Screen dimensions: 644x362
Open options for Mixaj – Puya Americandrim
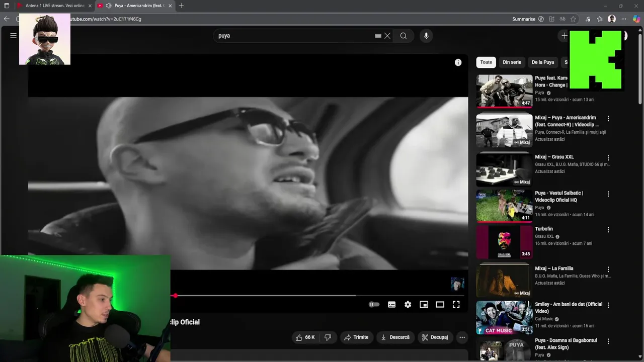608,119
